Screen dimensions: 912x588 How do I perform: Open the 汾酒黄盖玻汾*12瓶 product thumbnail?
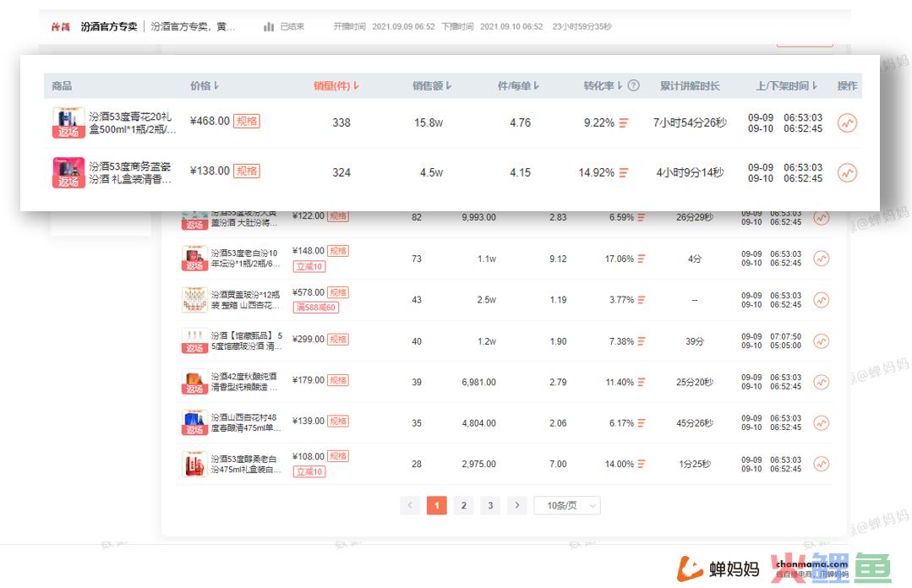click(x=195, y=300)
